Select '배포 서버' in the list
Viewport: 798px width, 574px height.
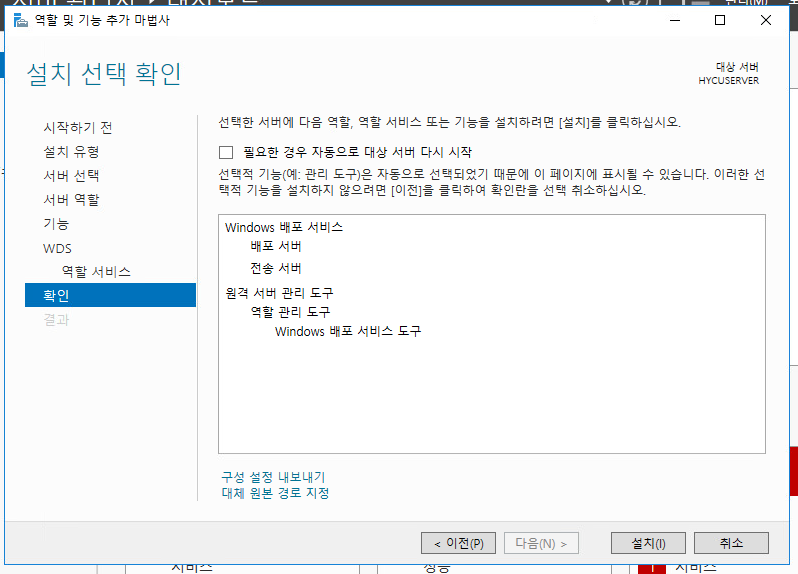point(276,246)
